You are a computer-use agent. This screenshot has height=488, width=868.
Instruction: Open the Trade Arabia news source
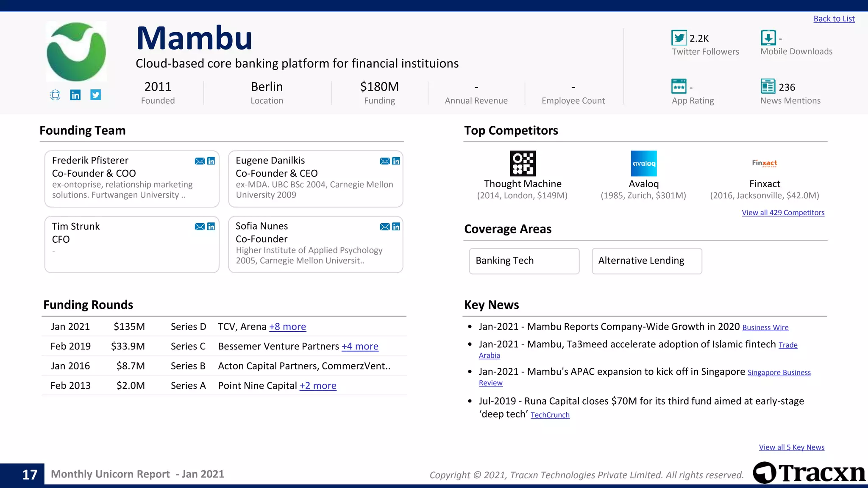(x=788, y=345)
